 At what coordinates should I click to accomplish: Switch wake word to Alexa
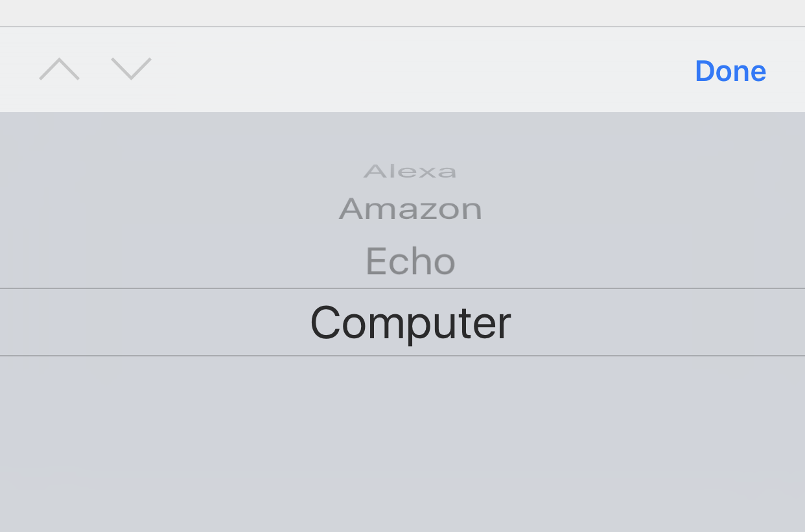410,172
